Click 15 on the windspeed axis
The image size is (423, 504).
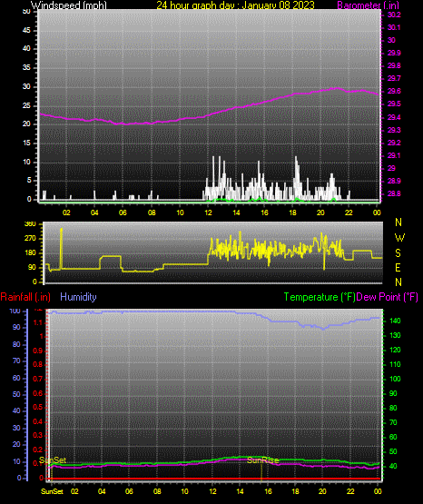point(26,143)
